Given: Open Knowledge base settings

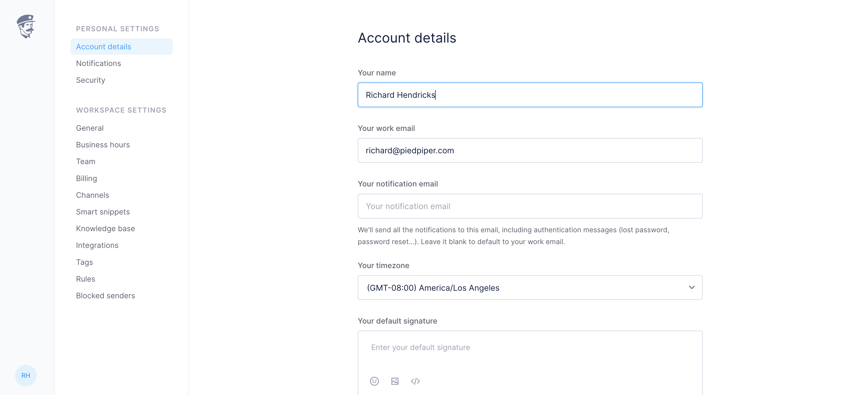Looking at the screenshot, I should click(x=105, y=228).
